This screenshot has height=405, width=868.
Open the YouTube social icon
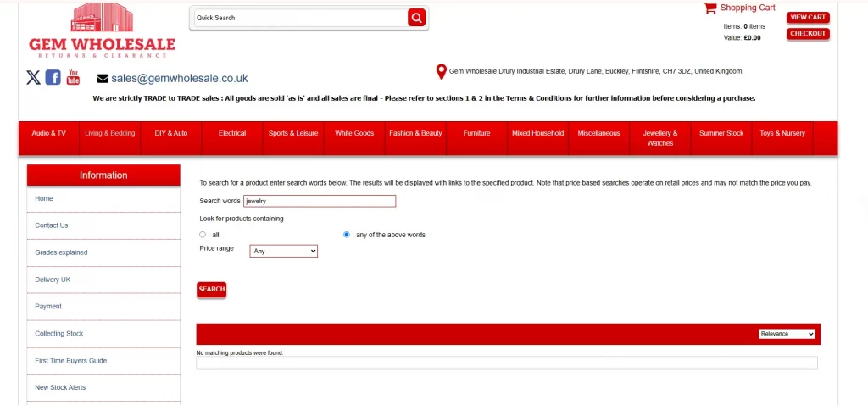tap(73, 77)
